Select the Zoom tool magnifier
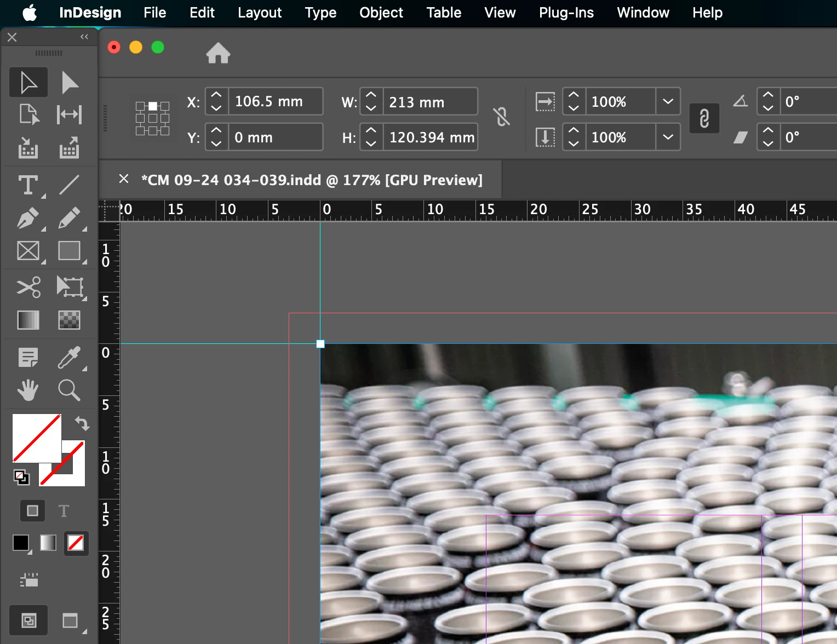This screenshot has width=837, height=644. click(70, 390)
